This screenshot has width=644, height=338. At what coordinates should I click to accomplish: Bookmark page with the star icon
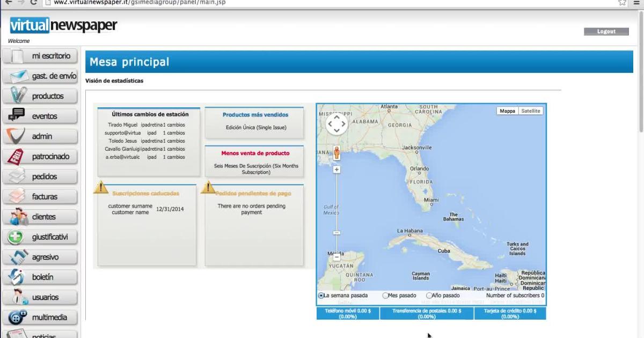[x=622, y=3]
